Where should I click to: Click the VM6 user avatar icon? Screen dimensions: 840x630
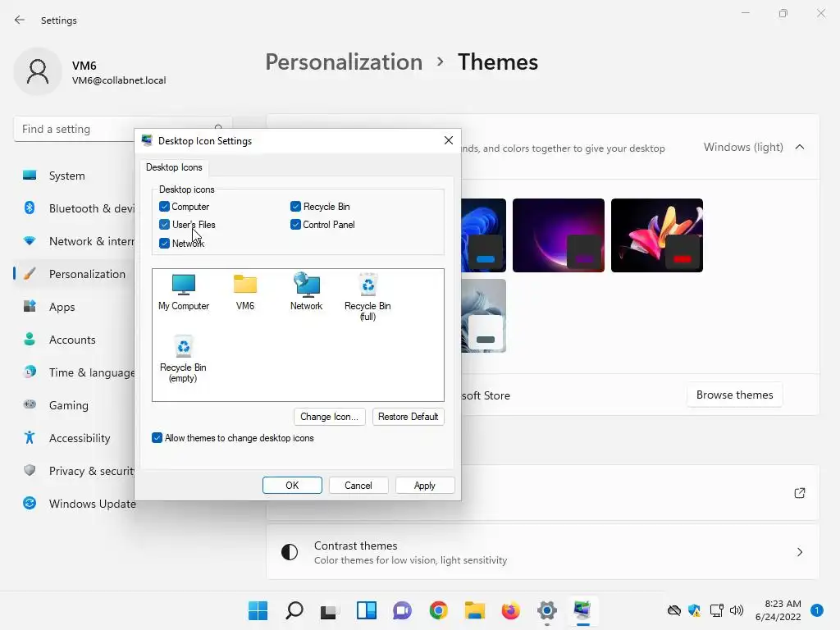pyautogui.click(x=38, y=71)
